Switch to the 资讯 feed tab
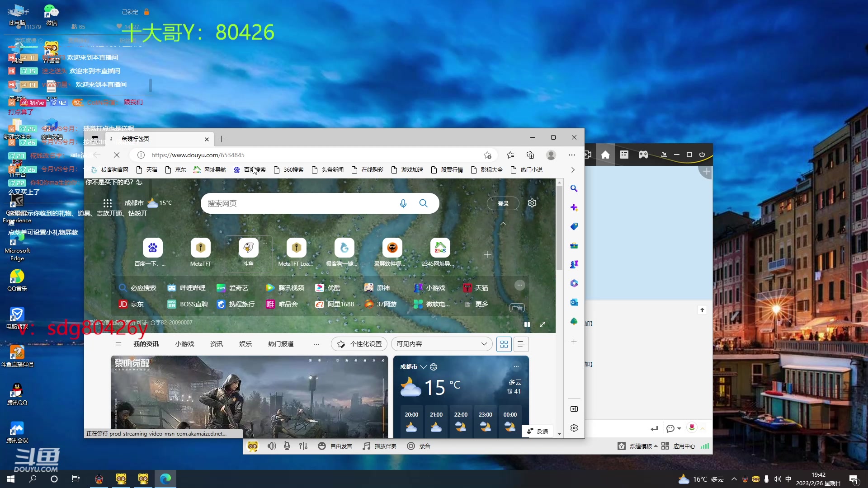Screen dimensions: 868x488 pos(217,344)
